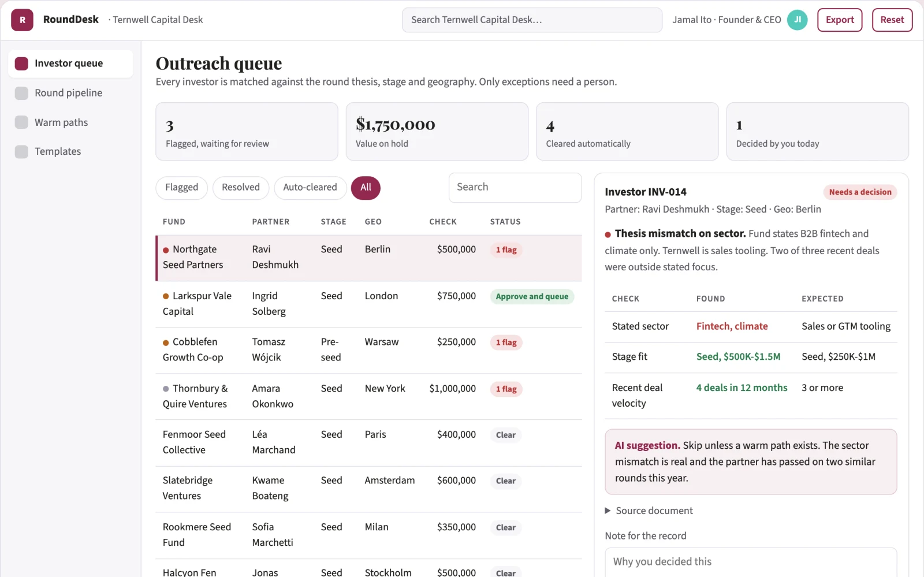Expand the Source document disclosure
The height and width of the screenshot is (577, 924).
649,511
